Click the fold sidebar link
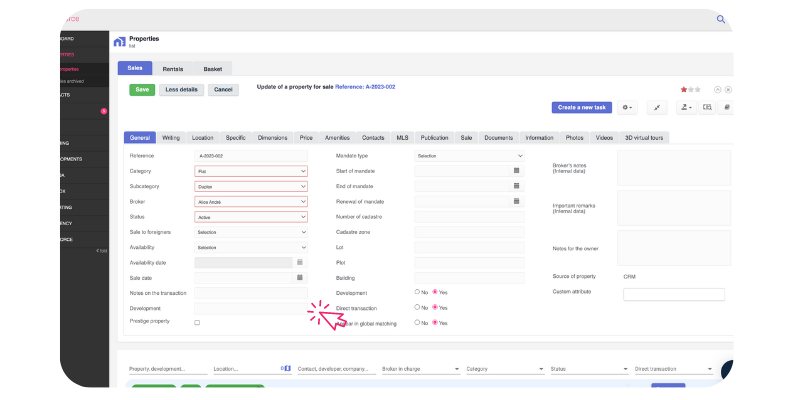The height and width of the screenshot is (400, 800). [x=102, y=251]
